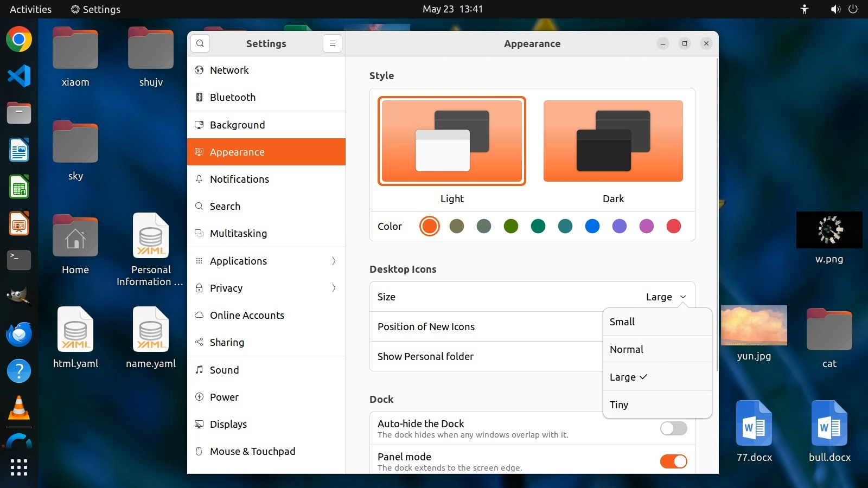Show all applications grid

(x=19, y=467)
